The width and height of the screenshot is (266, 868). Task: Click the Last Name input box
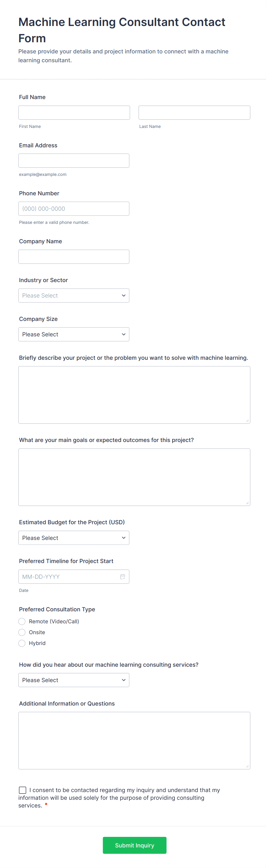point(194,112)
